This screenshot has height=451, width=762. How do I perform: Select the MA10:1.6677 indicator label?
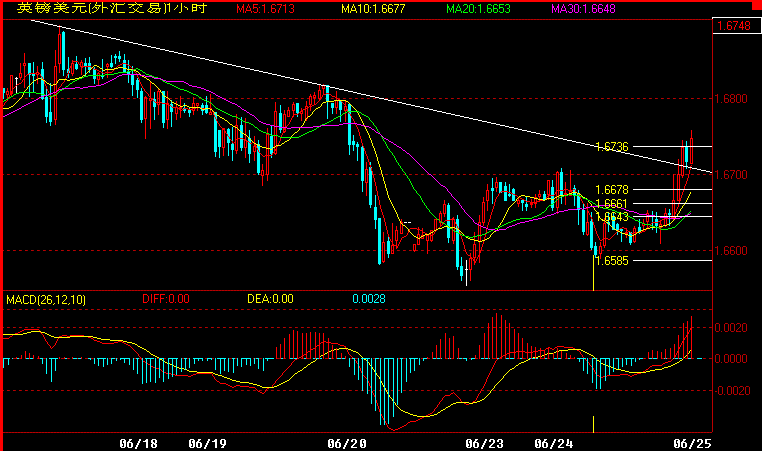373,9
